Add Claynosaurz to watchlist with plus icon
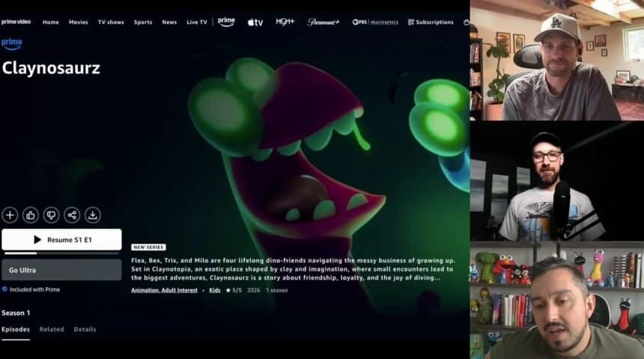The image size is (644, 359). click(10, 215)
